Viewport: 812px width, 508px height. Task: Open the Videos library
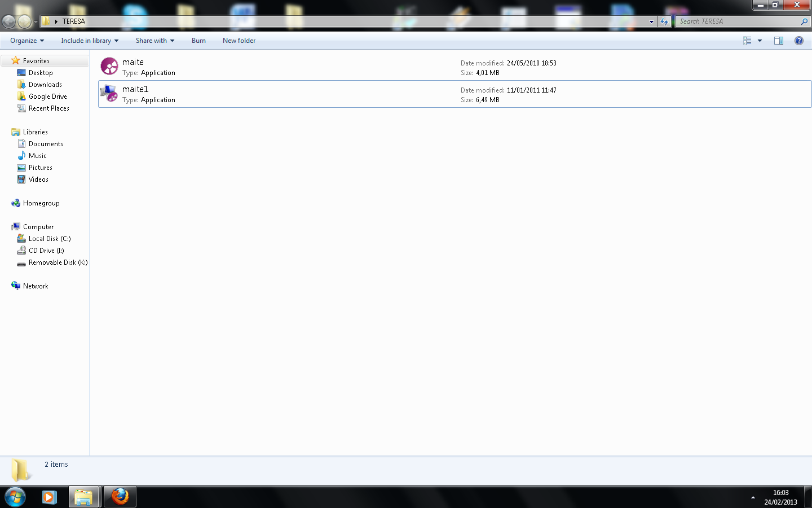click(x=38, y=179)
